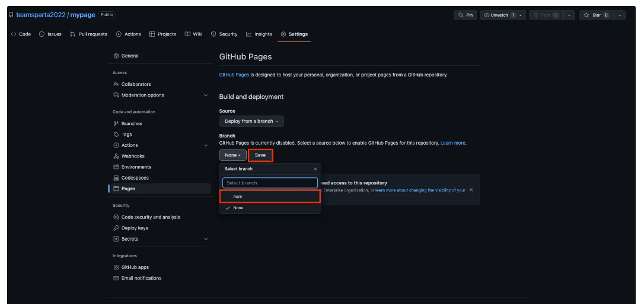The image size is (644, 304).
Task: Pin the repository with Pin button
Action: point(465,15)
